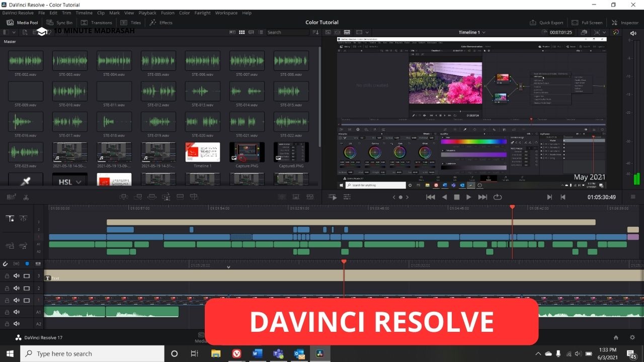
Task: Click the Project Manager home icon
Action: pos(616,337)
